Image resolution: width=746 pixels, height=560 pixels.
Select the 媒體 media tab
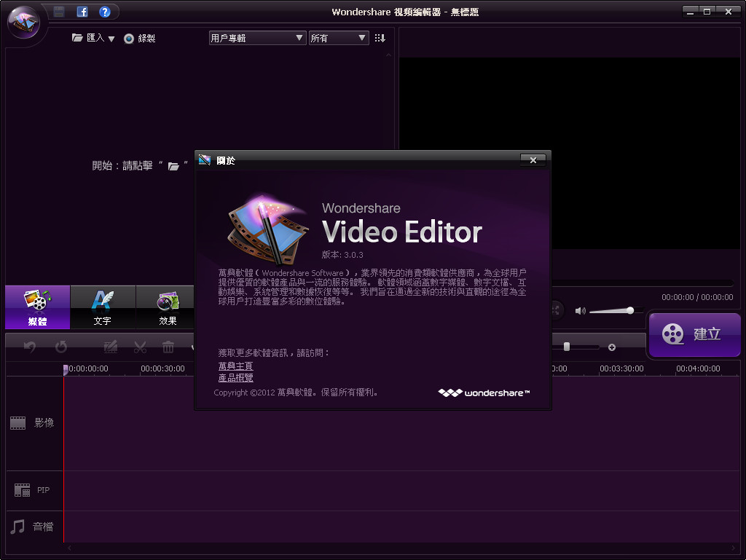pyautogui.click(x=37, y=307)
